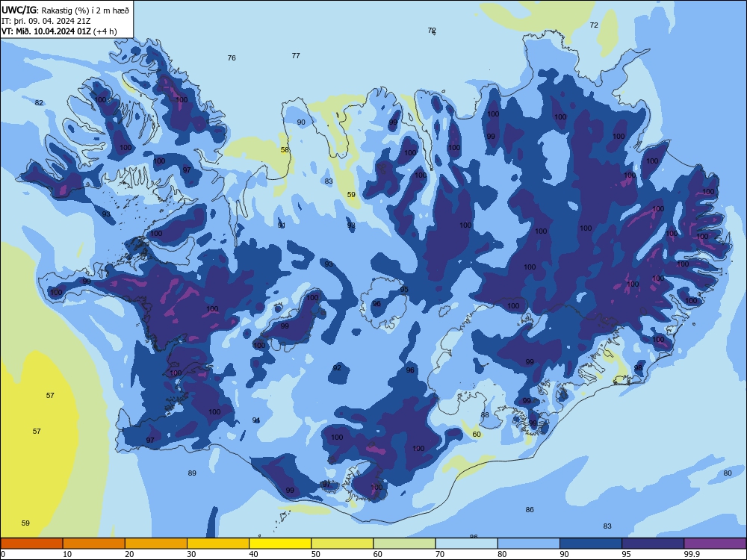Image resolution: width=747 pixels, height=560 pixels.
Task: Click the legend tick label '0'
Action: click(x=2, y=554)
